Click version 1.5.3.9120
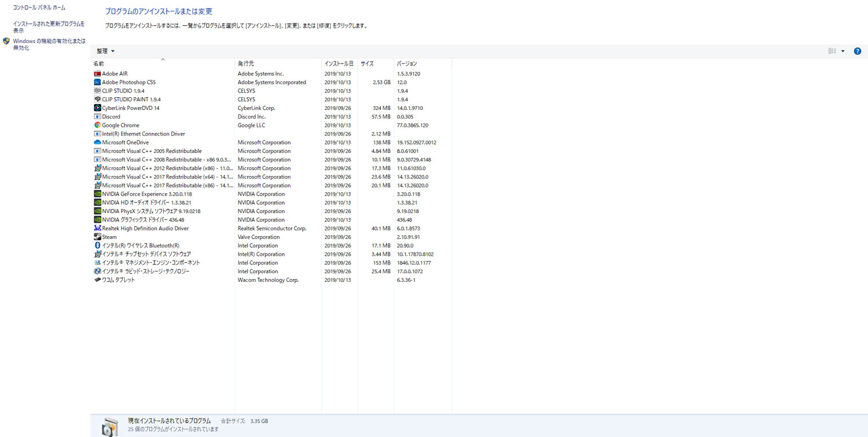 click(x=409, y=74)
